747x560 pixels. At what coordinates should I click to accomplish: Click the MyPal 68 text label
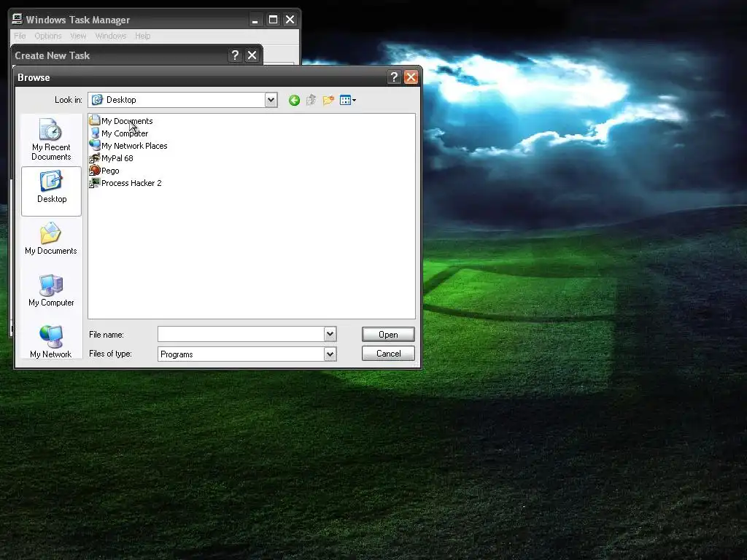(117, 158)
